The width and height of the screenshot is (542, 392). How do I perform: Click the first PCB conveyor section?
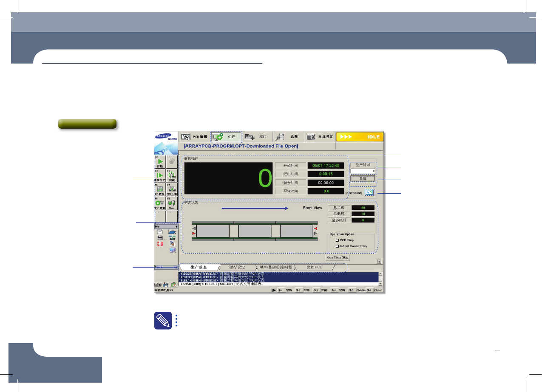pos(213,231)
